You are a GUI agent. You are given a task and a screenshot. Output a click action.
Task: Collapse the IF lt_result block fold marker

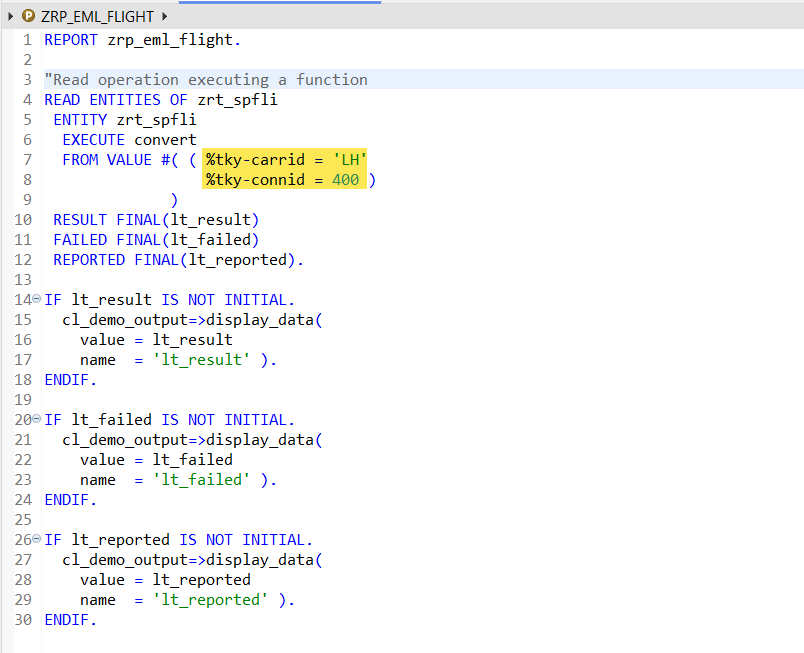[x=36, y=298]
